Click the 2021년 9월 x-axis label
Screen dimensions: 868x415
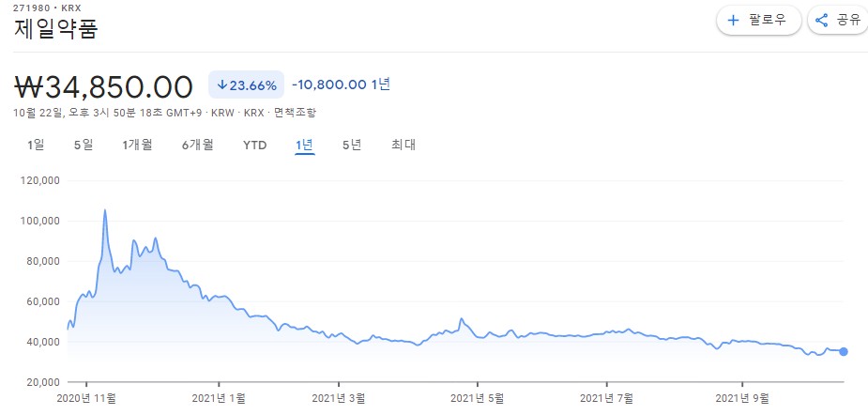click(741, 397)
